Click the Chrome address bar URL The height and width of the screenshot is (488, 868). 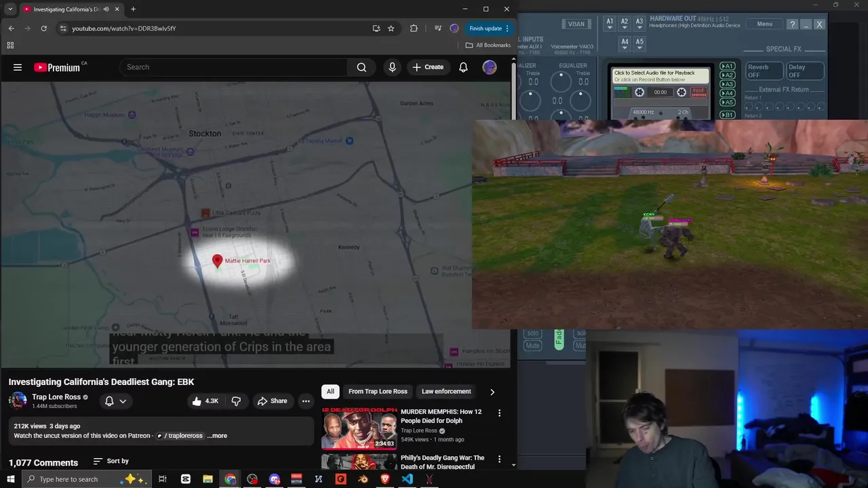(124, 28)
